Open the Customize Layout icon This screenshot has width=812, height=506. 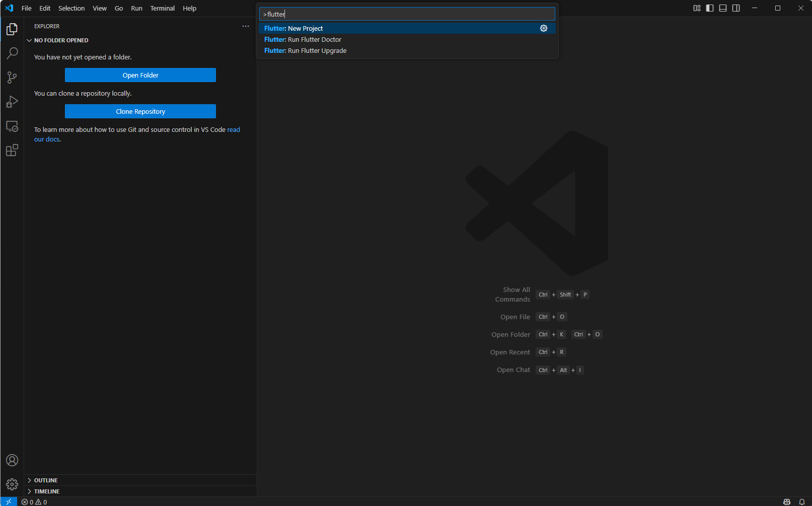pyautogui.click(x=697, y=8)
